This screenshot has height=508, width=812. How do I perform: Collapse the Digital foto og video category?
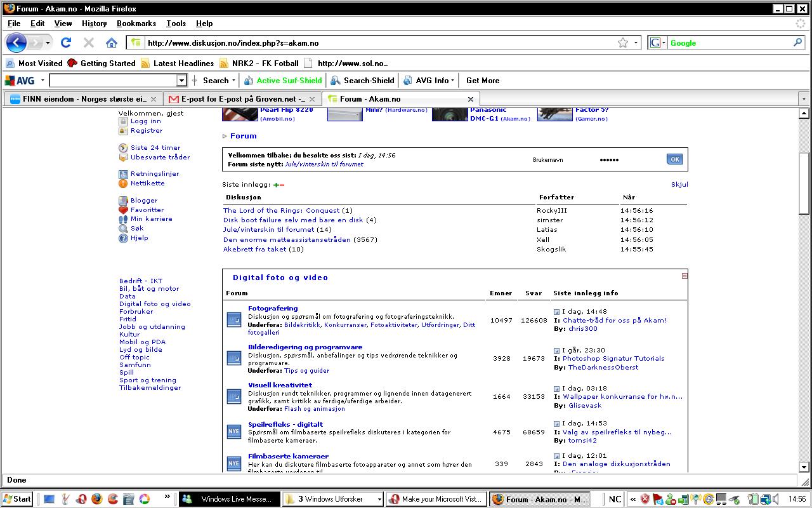(x=684, y=276)
